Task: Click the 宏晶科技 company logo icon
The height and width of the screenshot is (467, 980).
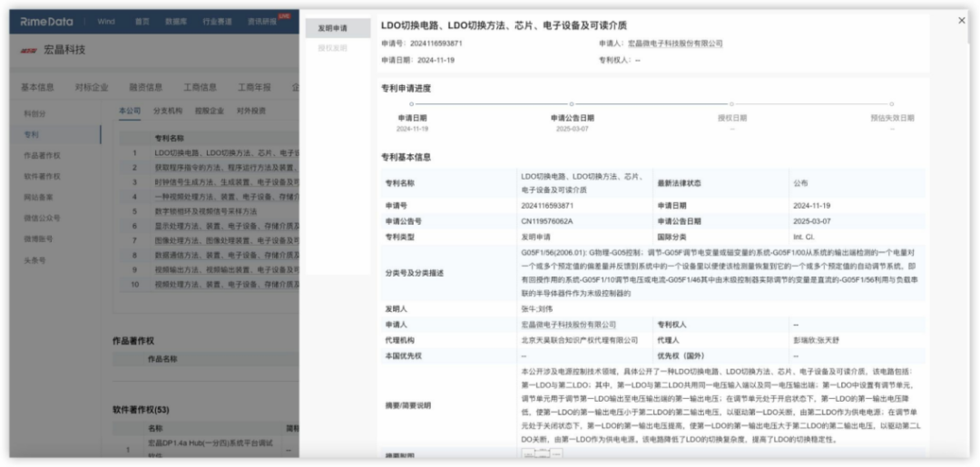Action: [29, 51]
